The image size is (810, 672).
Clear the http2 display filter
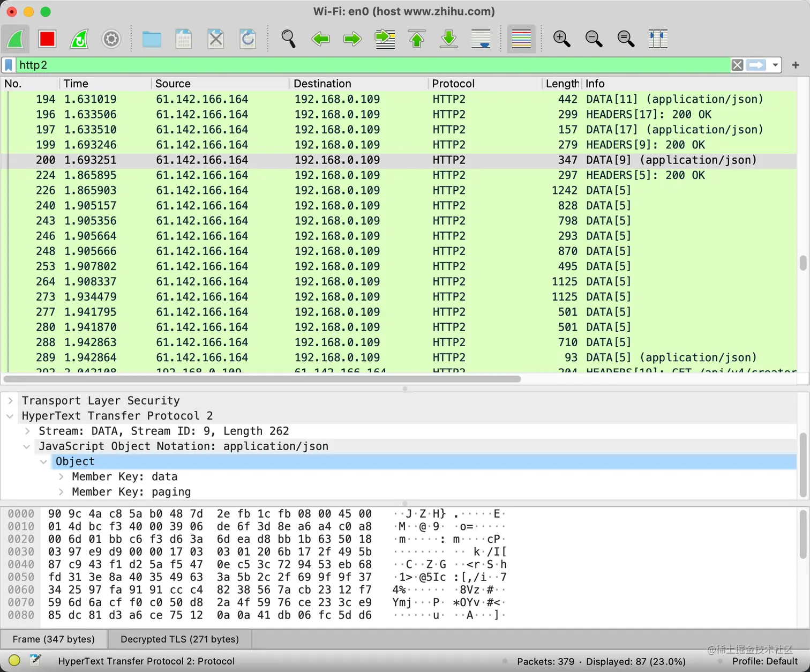point(737,65)
